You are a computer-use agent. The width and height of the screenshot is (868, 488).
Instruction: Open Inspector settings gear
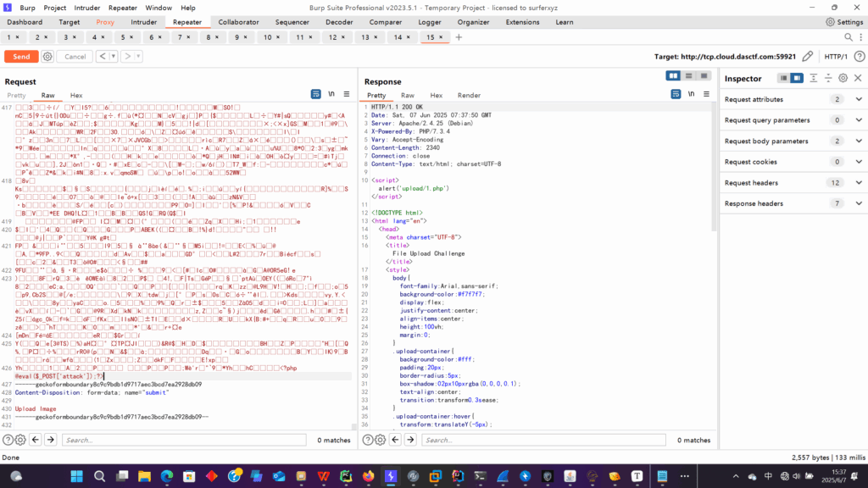coord(843,78)
